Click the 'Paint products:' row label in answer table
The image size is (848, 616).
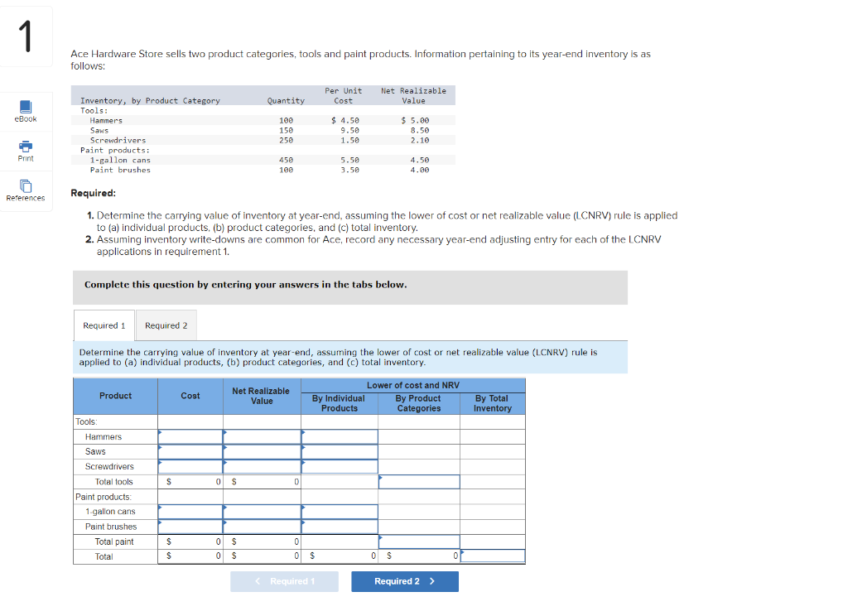tap(104, 497)
